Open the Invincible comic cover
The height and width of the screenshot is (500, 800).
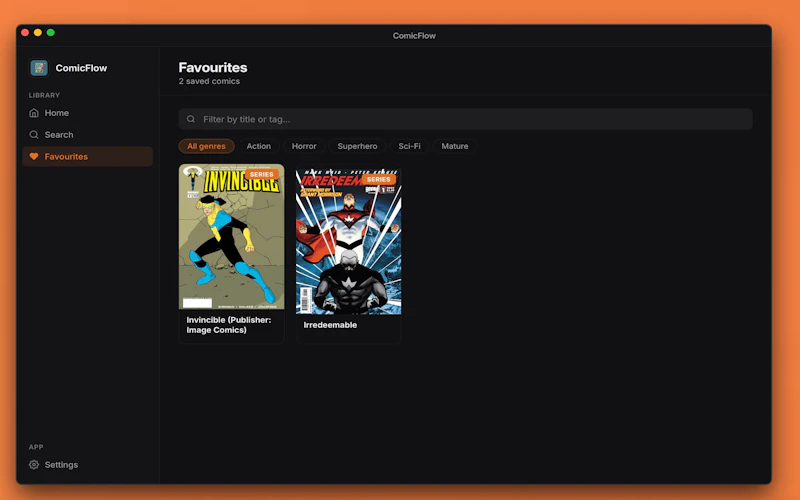click(x=232, y=237)
